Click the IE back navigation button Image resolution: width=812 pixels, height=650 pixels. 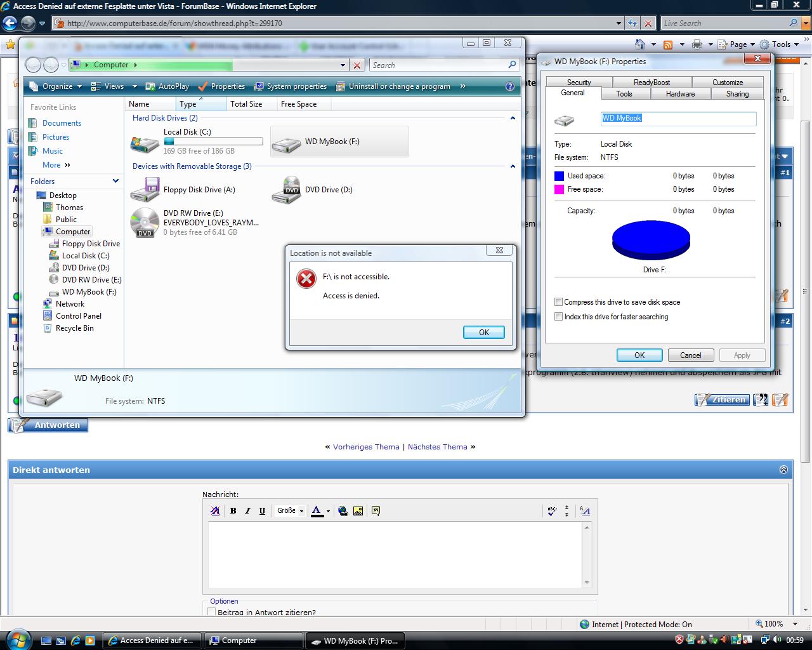(9, 23)
